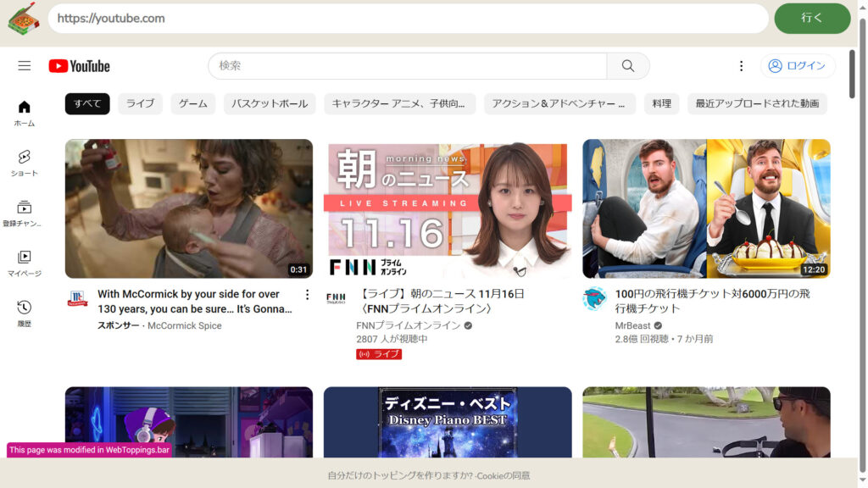Select the ライブ filter chip
This screenshot has width=868, height=488.
point(140,103)
